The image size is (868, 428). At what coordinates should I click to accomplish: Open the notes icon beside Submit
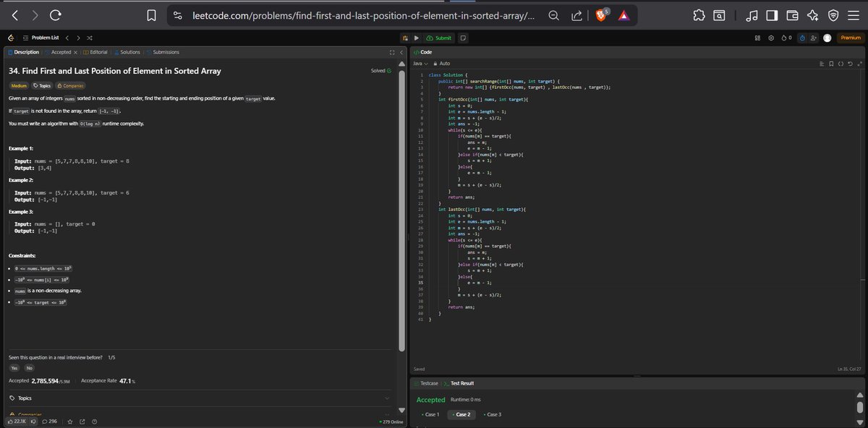[462, 38]
